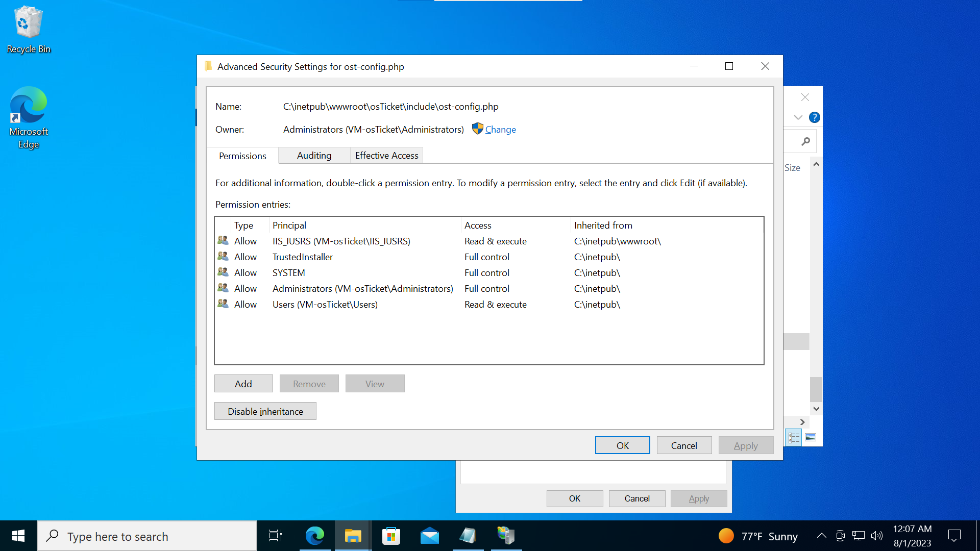Click the blue help question mark icon
The height and width of the screenshot is (551, 980).
(815, 117)
